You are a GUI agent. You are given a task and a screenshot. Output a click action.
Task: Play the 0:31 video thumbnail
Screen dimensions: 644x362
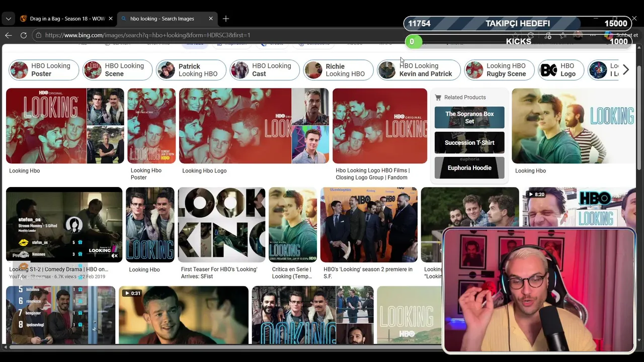pos(184,315)
